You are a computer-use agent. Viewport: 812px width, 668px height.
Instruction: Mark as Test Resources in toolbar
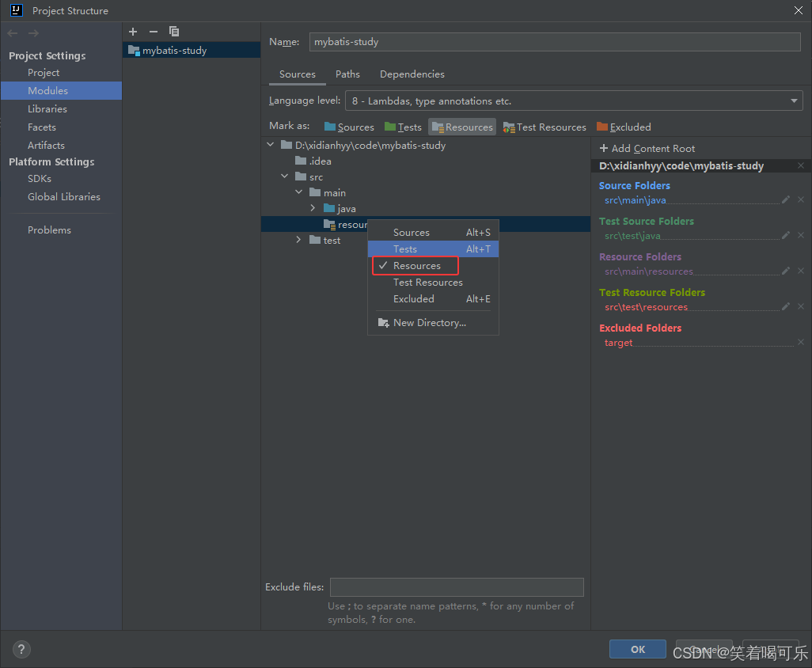(544, 127)
